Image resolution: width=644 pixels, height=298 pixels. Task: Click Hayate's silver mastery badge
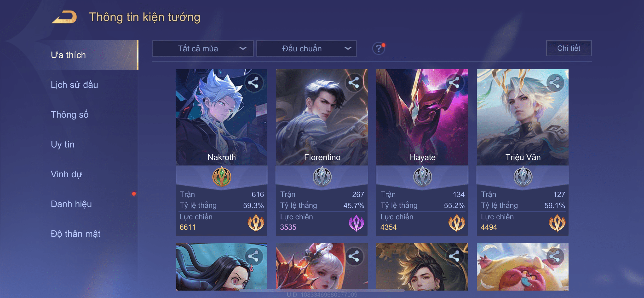point(422,176)
